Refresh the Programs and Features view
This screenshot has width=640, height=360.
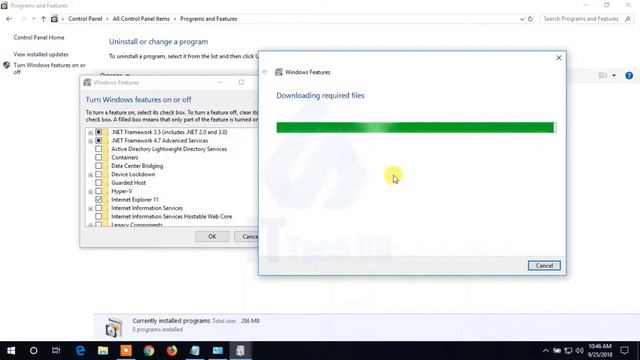[530, 19]
